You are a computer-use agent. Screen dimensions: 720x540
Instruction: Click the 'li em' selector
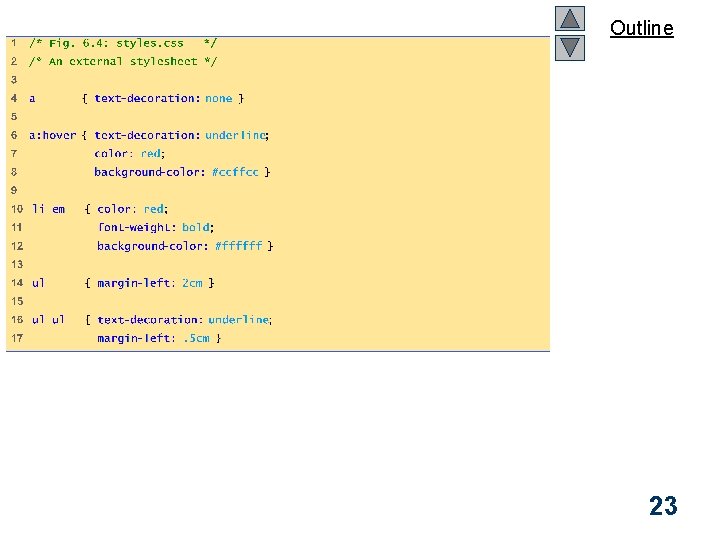click(49, 209)
